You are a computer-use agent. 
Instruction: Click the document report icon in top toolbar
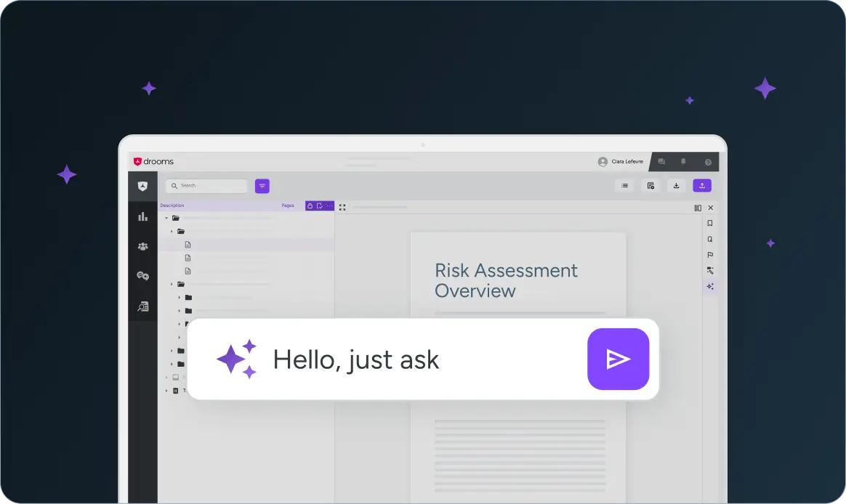650,185
